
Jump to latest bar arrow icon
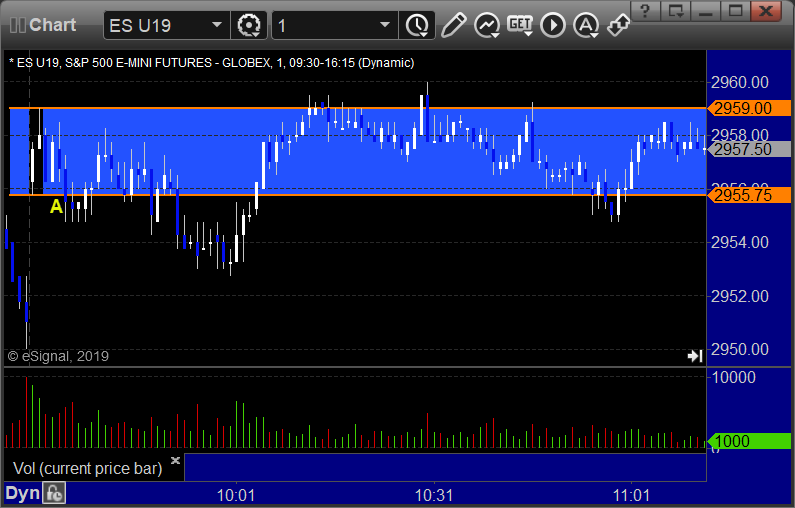click(x=695, y=356)
